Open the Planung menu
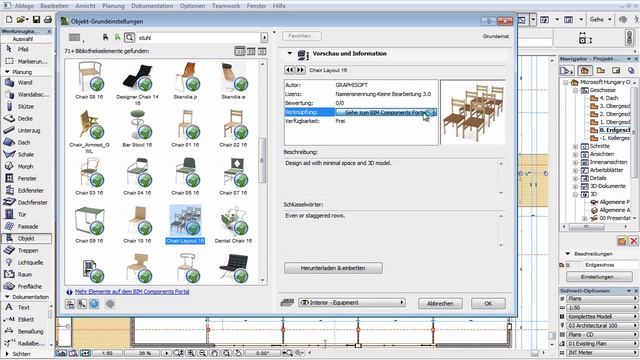This screenshot has height=360, width=640. [113, 6]
